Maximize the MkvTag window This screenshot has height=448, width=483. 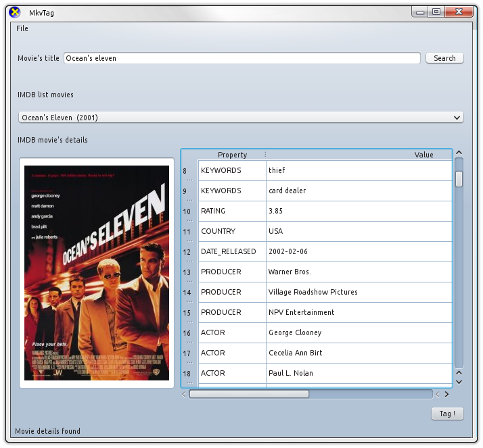pos(436,12)
